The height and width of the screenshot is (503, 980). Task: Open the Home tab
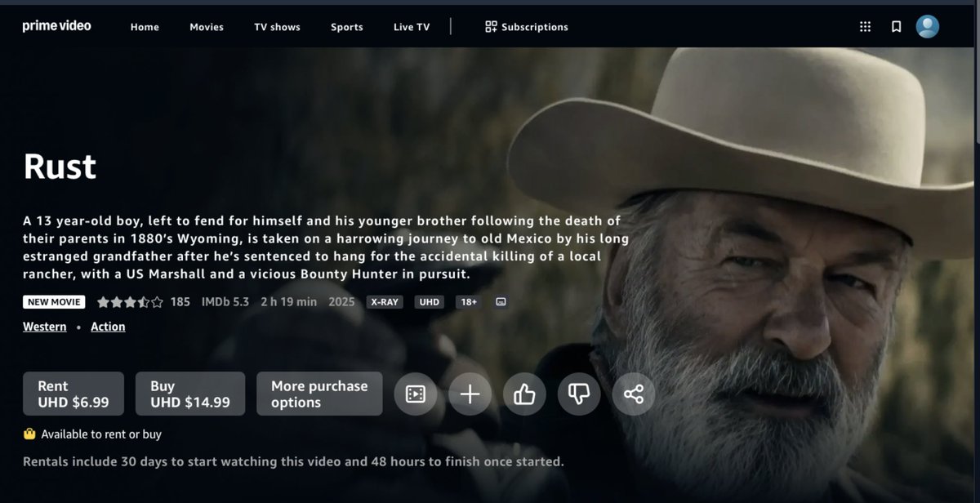click(145, 27)
